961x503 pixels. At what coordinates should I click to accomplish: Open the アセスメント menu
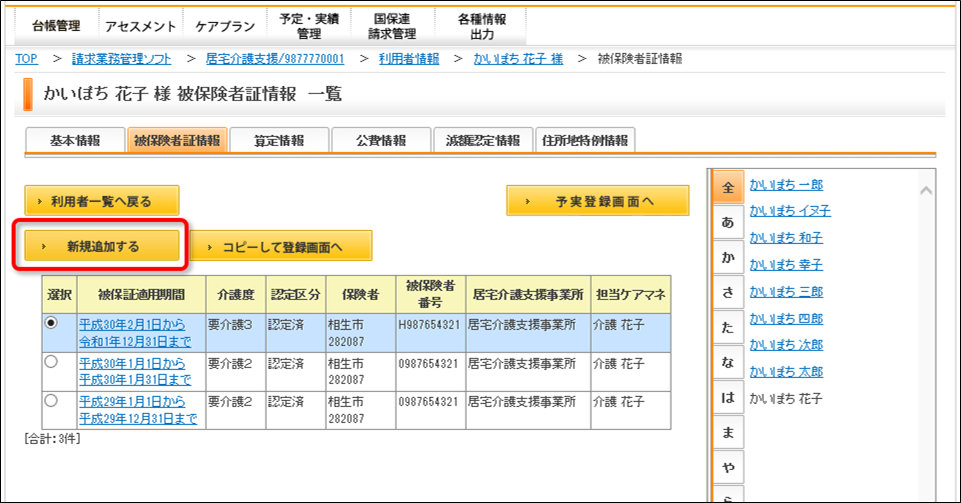tap(140, 26)
